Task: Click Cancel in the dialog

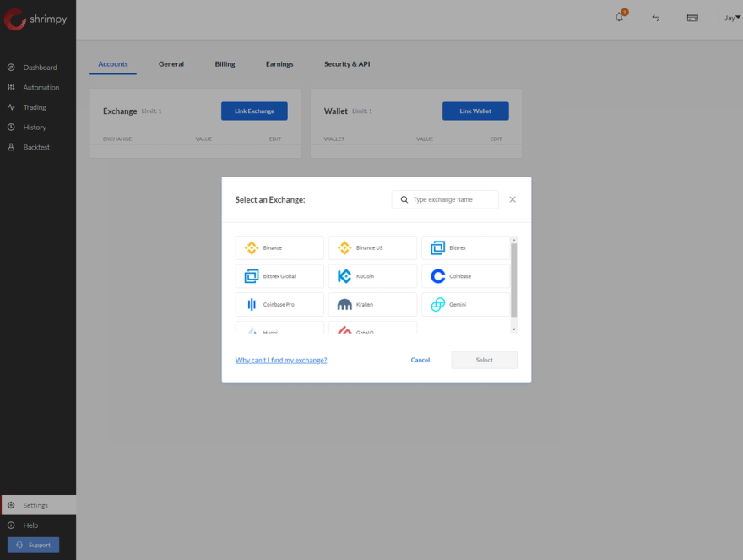Action: pos(420,360)
